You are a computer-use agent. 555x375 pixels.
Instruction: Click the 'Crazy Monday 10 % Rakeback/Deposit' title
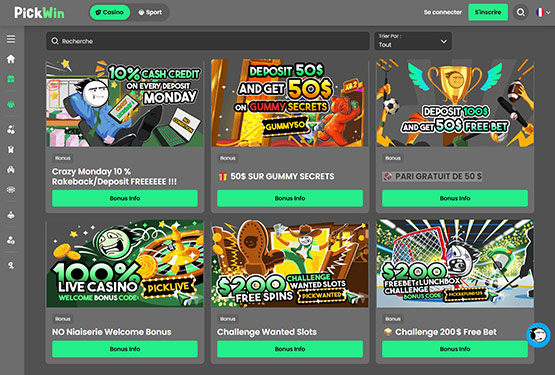coord(114,176)
